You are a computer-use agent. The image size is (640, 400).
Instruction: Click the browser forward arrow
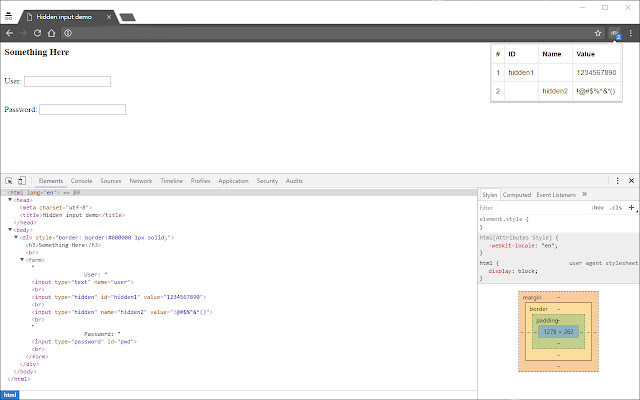[23, 33]
